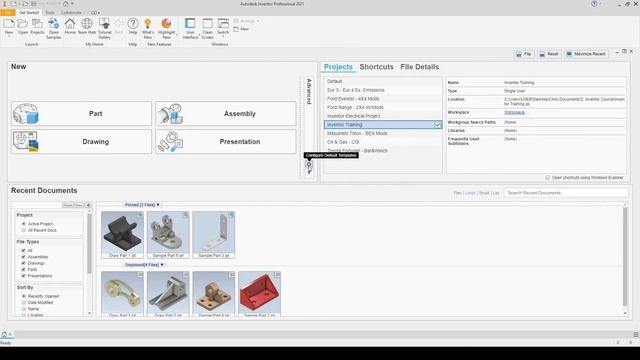Viewport: 640px width, 360px height.
Task: Open the File menu tab
Action: [x=8, y=13]
